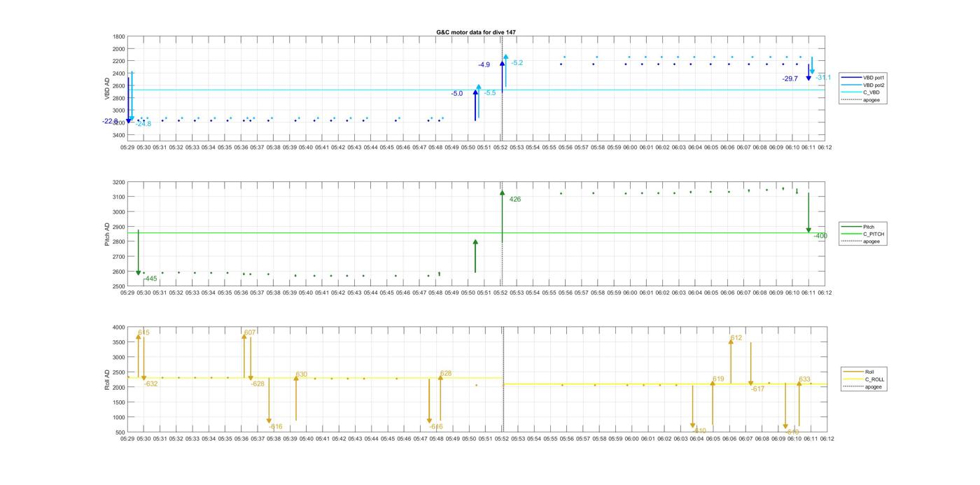Click the "-31.1" VBD annotation

[823, 78]
